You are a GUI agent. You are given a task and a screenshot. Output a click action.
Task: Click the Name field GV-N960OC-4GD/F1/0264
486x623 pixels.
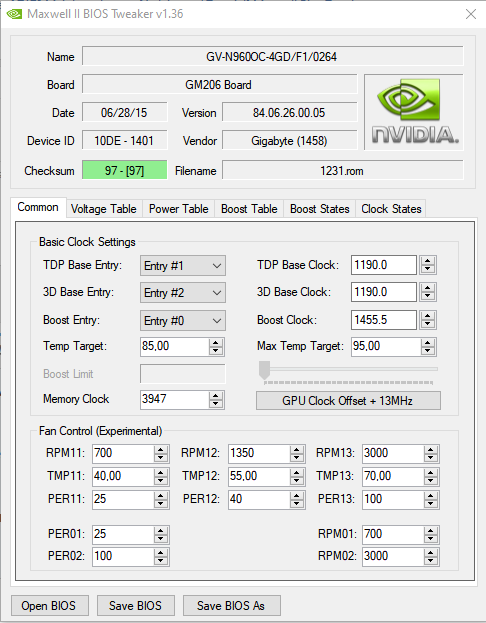[x=273, y=56]
